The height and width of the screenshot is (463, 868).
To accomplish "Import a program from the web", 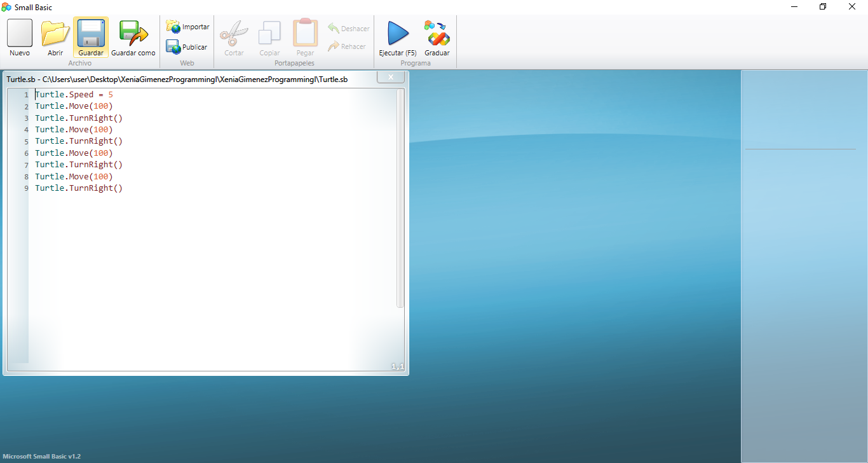I will 187,26.
